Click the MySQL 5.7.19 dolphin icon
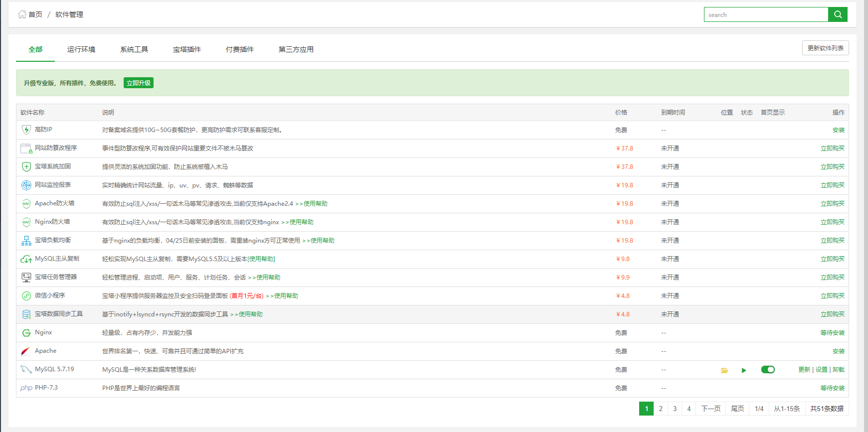Image resolution: width=868 pixels, height=432 pixels. tap(26, 369)
